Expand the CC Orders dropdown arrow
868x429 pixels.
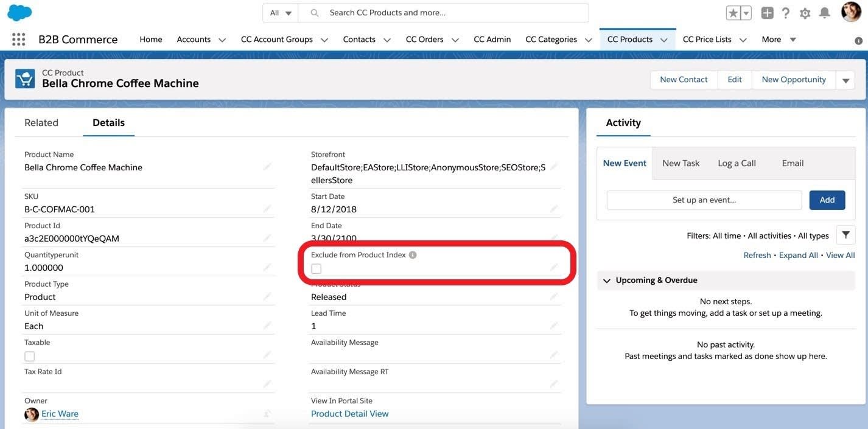click(455, 40)
